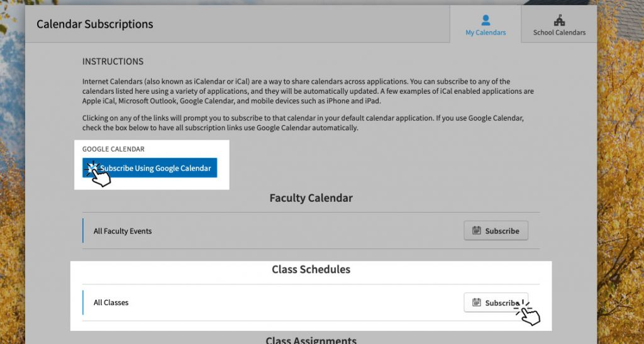Click the GOOGLE CALENDAR section label
This screenshot has height=344, width=644.
[x=113, y=149]
